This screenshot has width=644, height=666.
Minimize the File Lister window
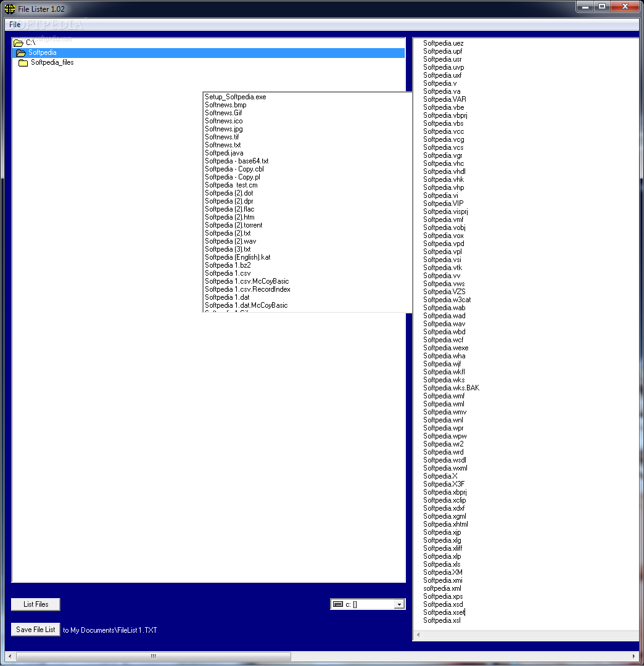pos(585,6)
